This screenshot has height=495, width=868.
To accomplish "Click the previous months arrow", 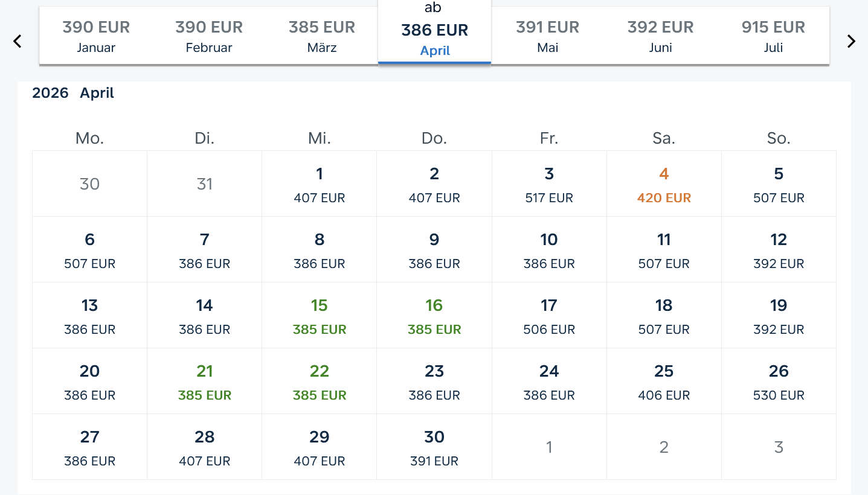I will pos(18,41).
